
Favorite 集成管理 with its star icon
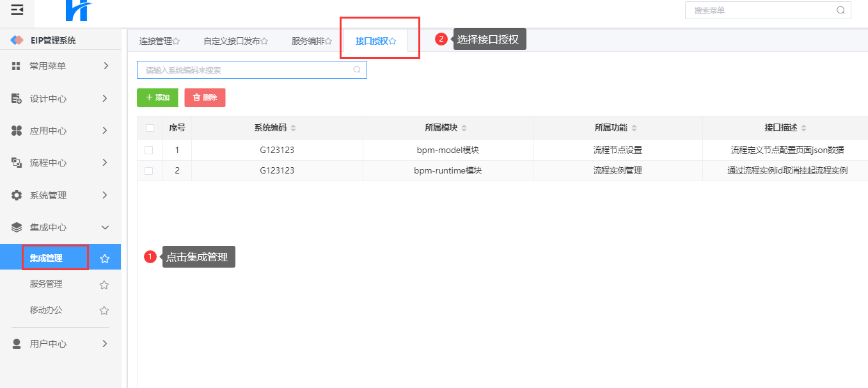[x=105, y=259]
